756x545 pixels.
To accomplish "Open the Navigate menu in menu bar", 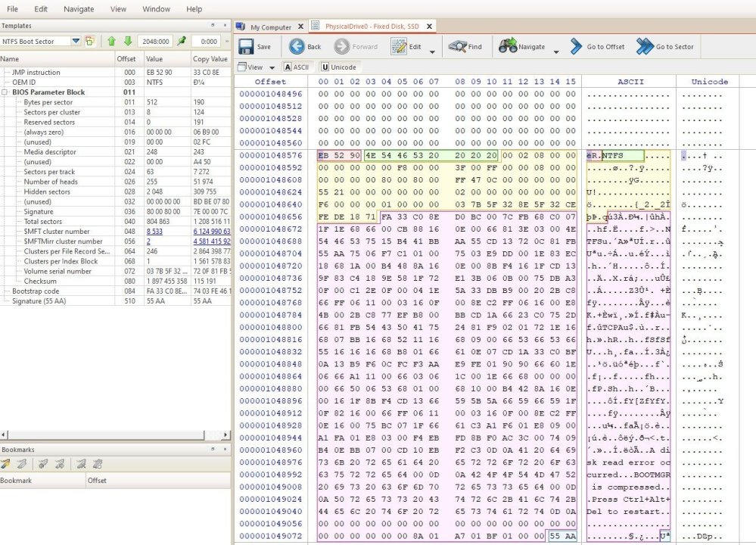I will 79,9.
